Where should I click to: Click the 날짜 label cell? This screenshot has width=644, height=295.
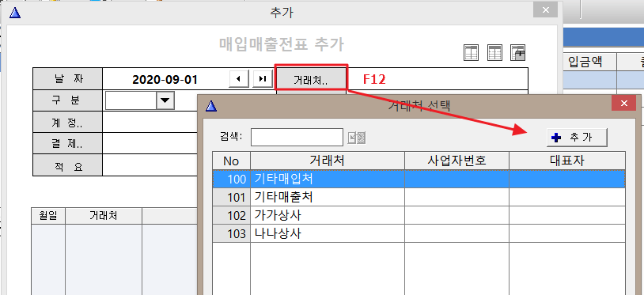67,79
